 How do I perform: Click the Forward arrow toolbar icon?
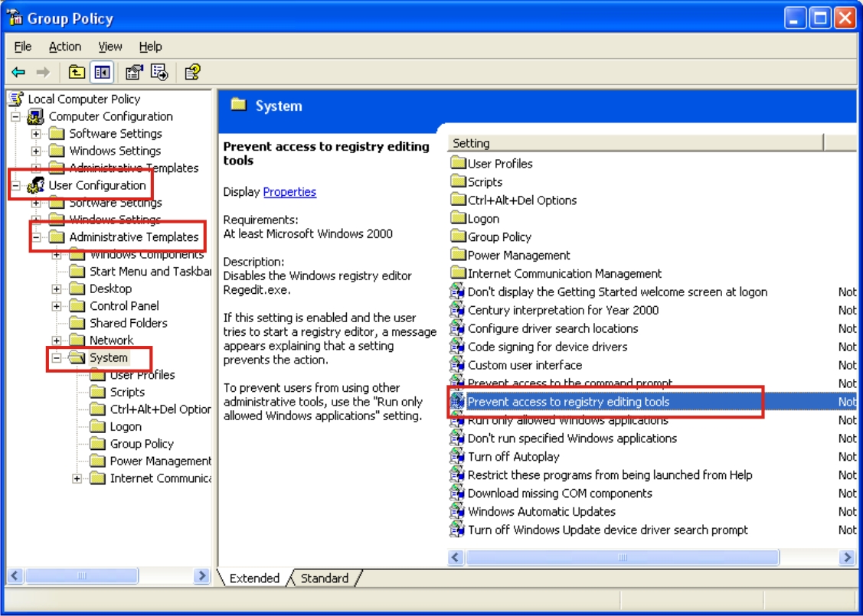tap(43, 72)
